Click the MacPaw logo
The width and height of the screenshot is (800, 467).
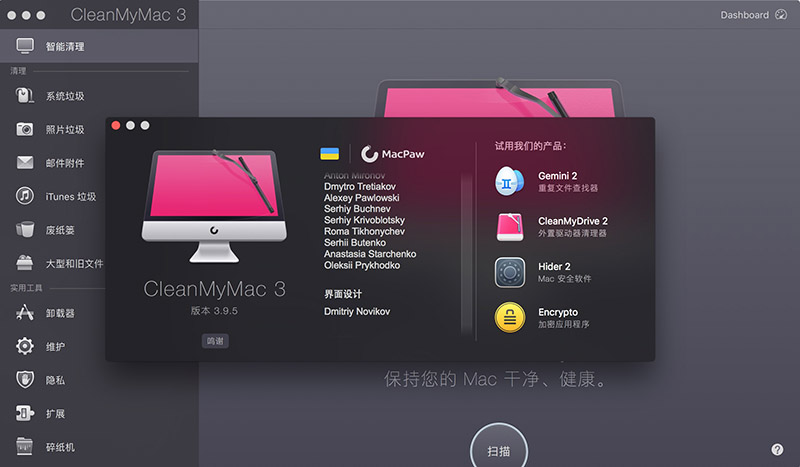392,154
